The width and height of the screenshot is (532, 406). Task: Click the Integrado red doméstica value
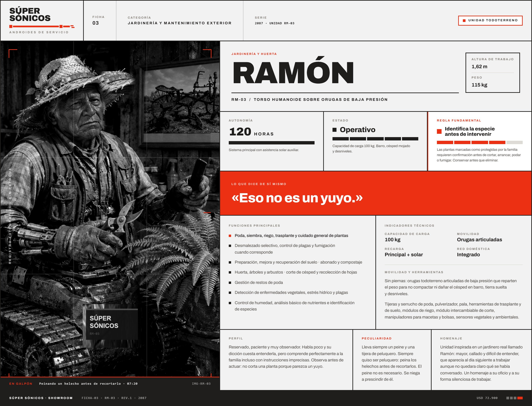(x=468, y=254)
